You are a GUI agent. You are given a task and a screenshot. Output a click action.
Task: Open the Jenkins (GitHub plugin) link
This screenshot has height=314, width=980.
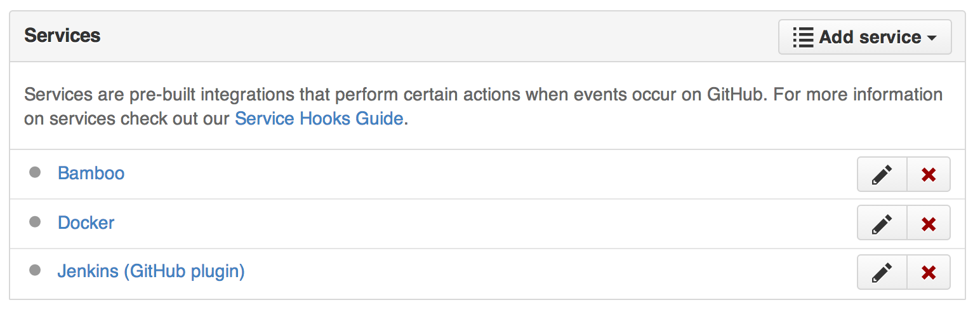point(151,271)
